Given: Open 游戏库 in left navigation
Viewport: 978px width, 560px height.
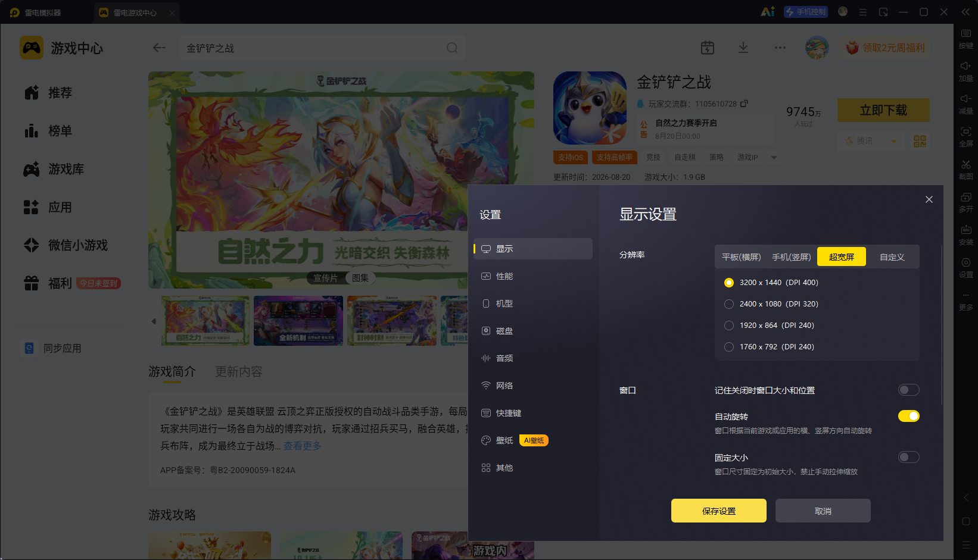Looking at the screenshot, I should pyautogui.click(x=54, y=169).
